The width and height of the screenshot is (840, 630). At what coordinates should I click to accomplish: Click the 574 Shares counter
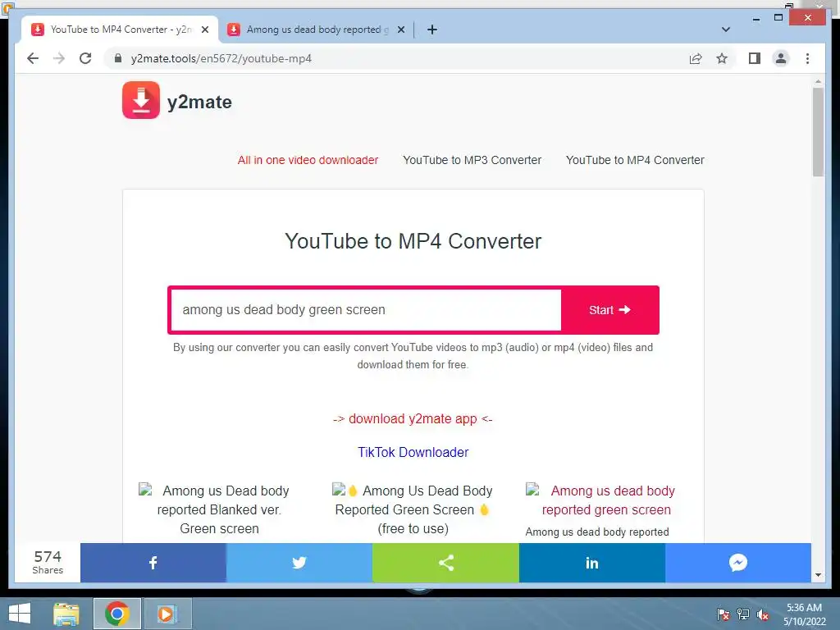(48, 563)
